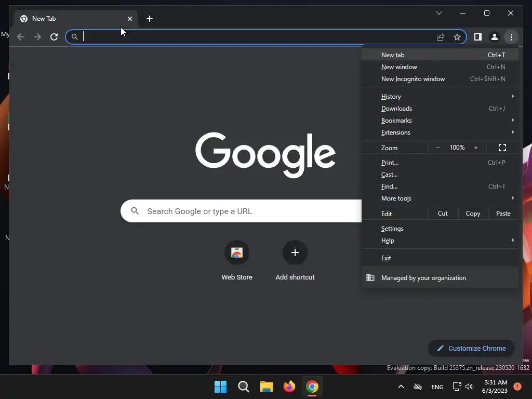Viewport: 532px width, 399px height.
Task: Click the share page icon in address bar
Action: pos(441,37)
